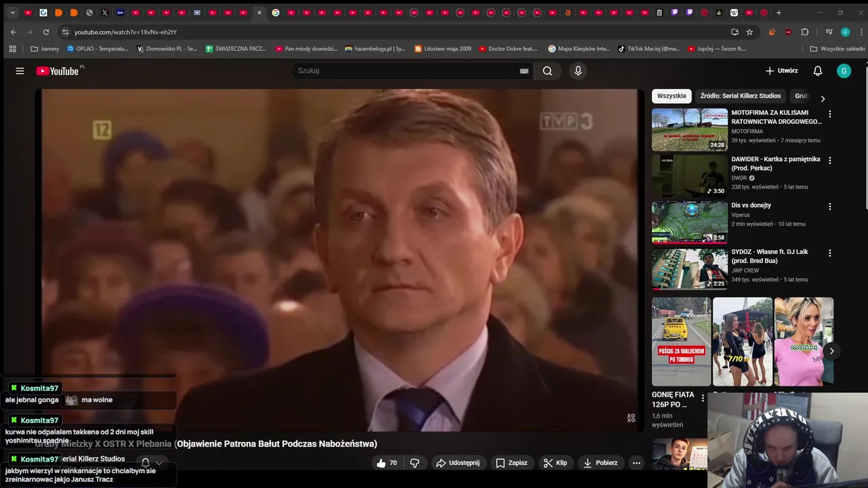Click the install/cast icon in address bar
The height and width of the screenshot is (488, 868).
click(x=734, y=32)
